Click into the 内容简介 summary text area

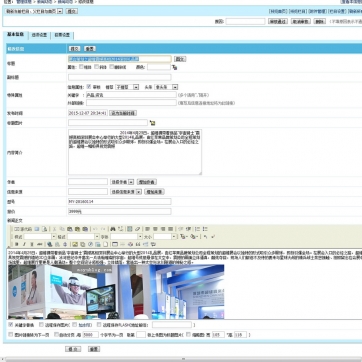pyautogui.click(x=135, y=152)
